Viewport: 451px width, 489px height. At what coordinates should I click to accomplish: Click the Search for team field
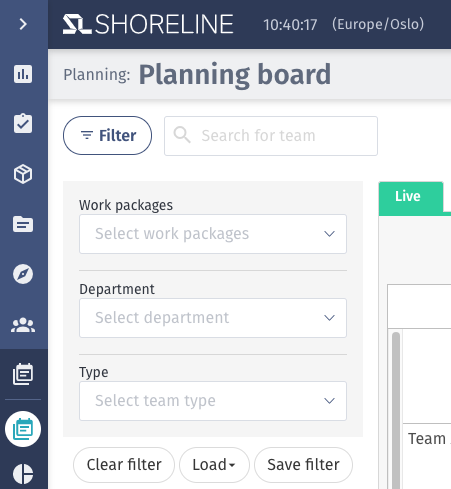[271, 136]
